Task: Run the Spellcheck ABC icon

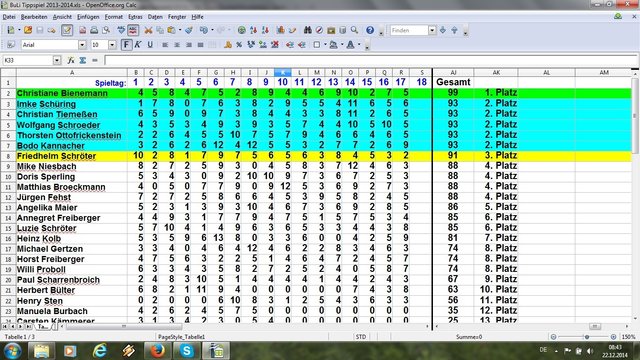Action: coord(121,30)
